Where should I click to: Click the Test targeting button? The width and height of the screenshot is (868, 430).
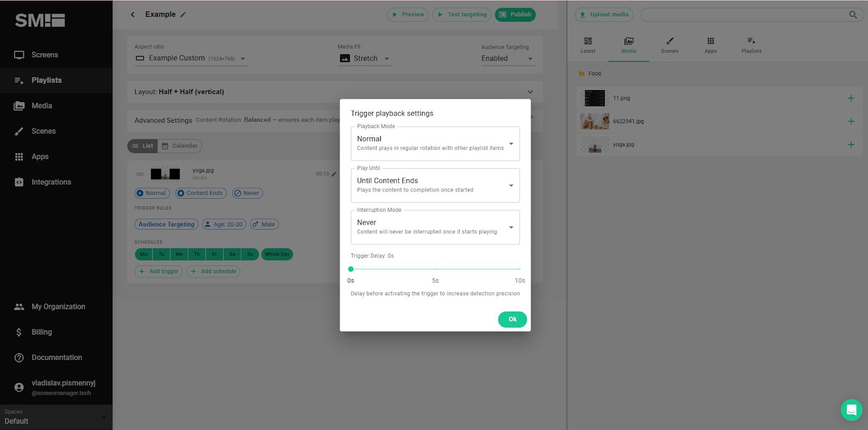462,15
